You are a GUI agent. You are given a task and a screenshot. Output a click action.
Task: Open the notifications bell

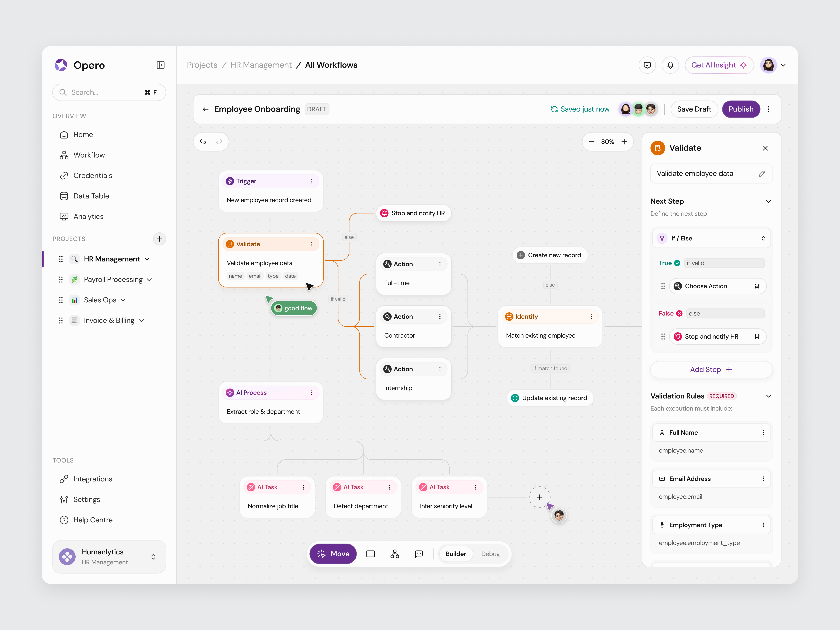[x=671, y=65]
